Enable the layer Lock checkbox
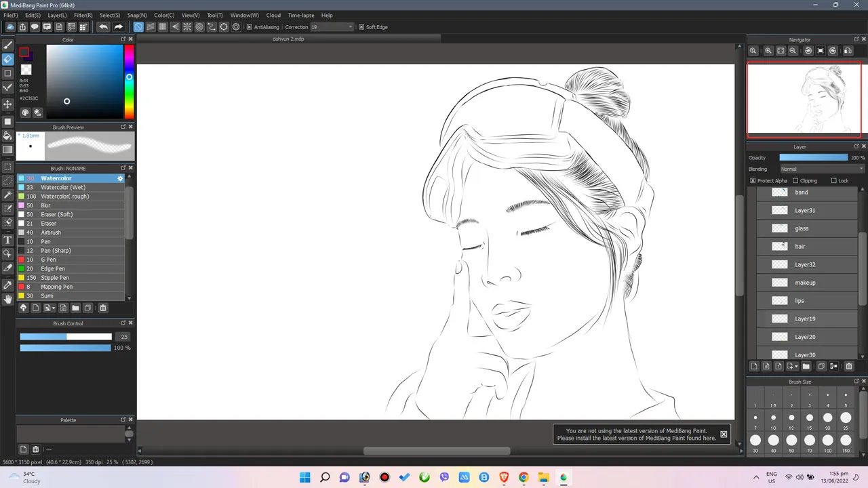868x488 pixels. pos(834,181)
